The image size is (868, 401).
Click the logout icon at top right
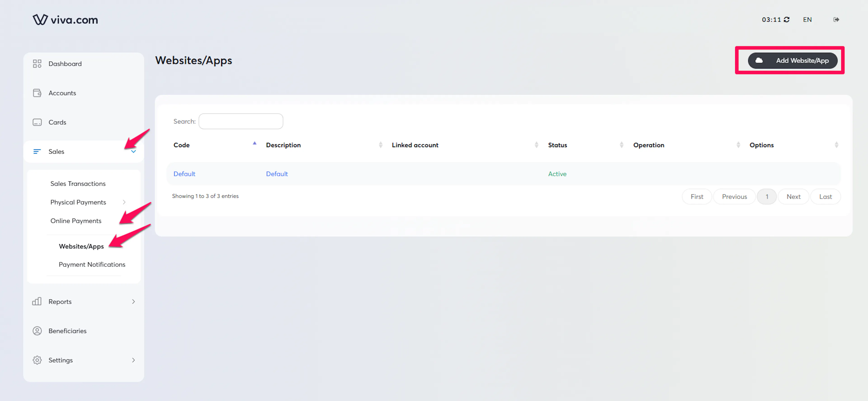point(836,19)
